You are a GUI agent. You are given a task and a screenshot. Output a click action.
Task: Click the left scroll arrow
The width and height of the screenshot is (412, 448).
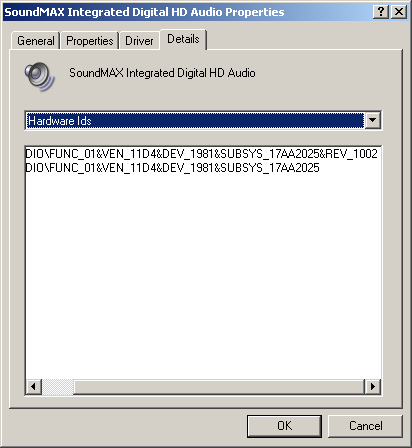[x=33, y=387]
